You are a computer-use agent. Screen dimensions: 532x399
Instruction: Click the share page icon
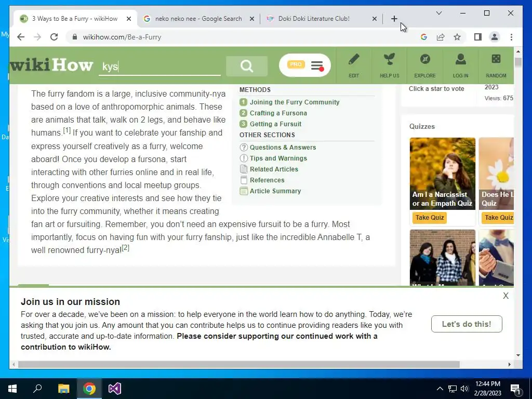[441, 37]
